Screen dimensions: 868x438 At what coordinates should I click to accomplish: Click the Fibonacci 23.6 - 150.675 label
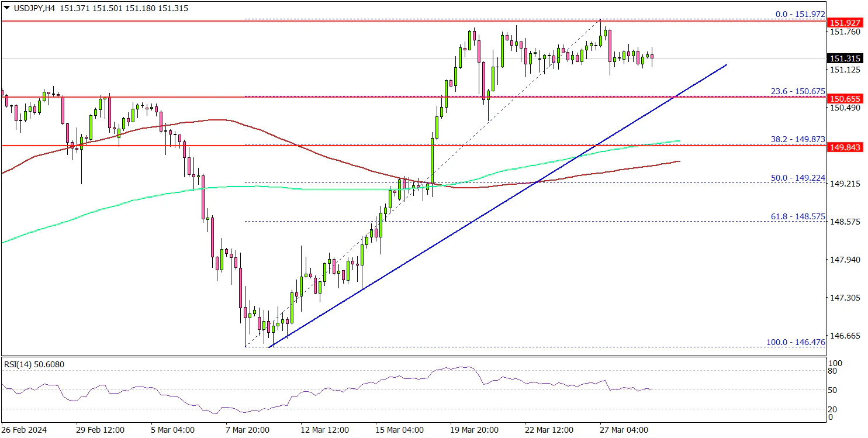tap(794, 91)
